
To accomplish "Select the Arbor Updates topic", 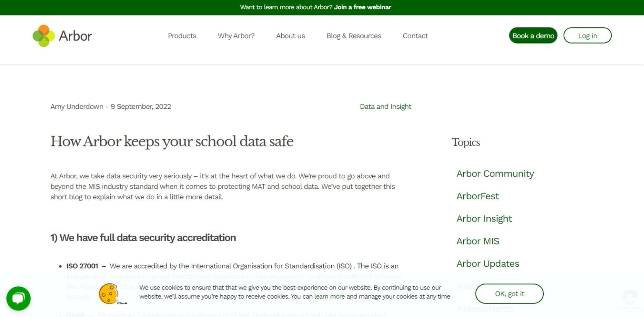I will (488, 264).
